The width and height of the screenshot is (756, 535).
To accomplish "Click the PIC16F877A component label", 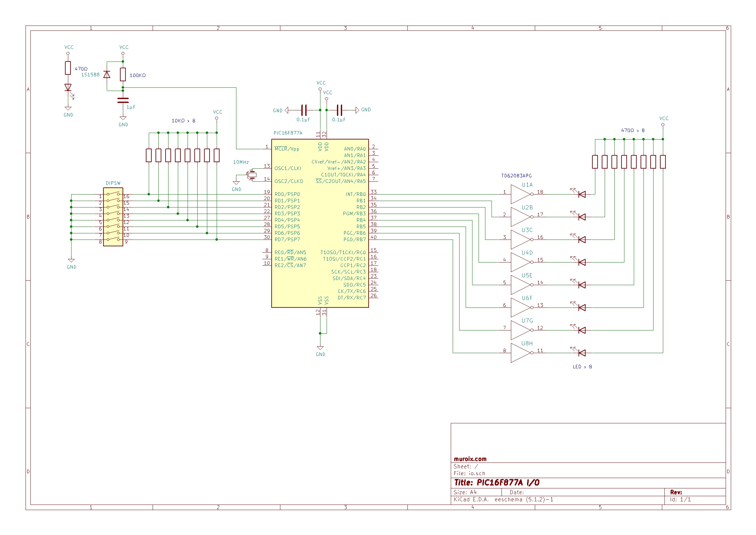I will pos(288,133).
